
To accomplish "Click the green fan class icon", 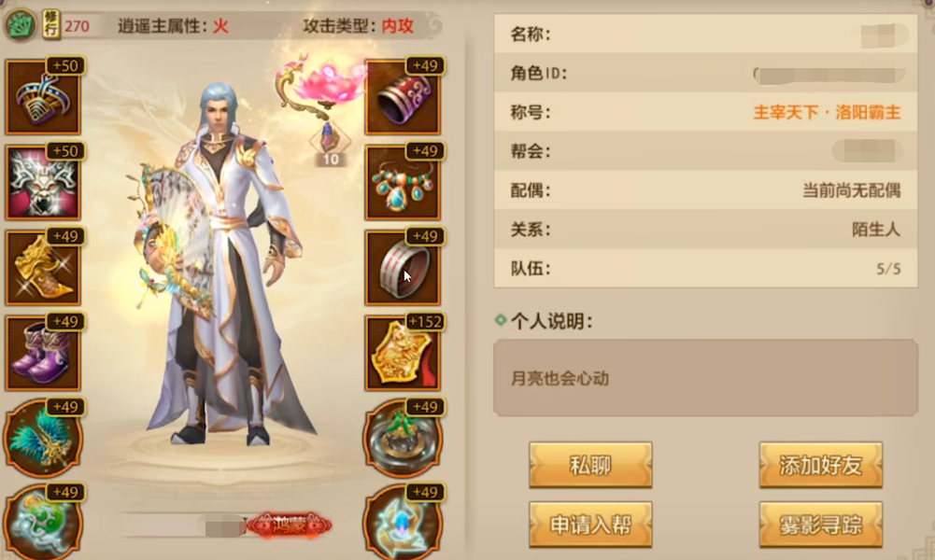I will tap(21, 25).
